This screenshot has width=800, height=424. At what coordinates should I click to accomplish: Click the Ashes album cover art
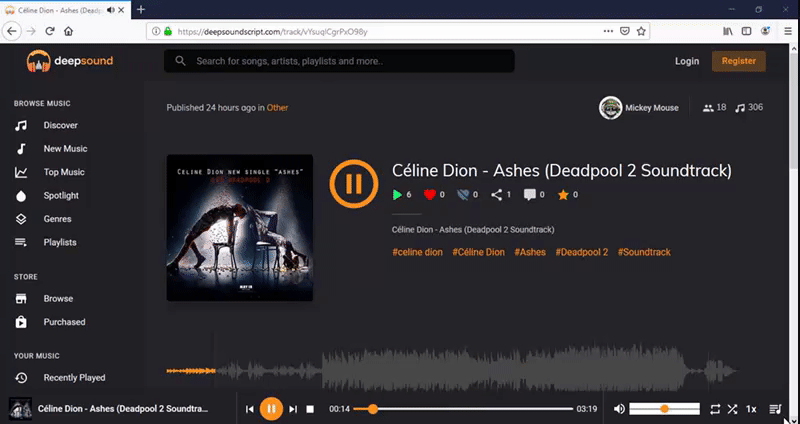(x=240, y=228)
